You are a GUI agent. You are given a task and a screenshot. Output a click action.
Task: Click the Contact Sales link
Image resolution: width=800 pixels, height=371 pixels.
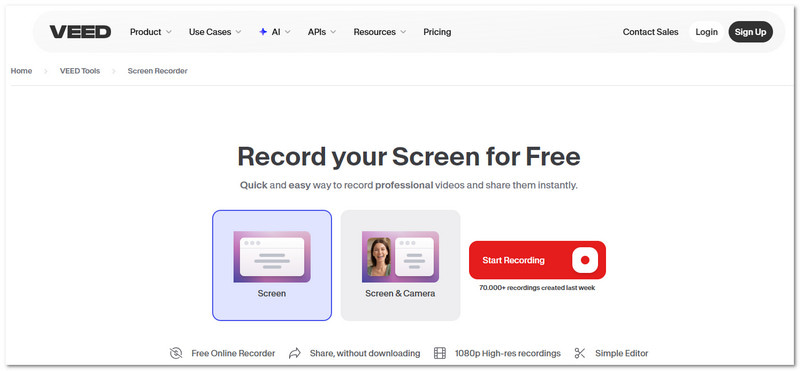(x=651, y=32)
